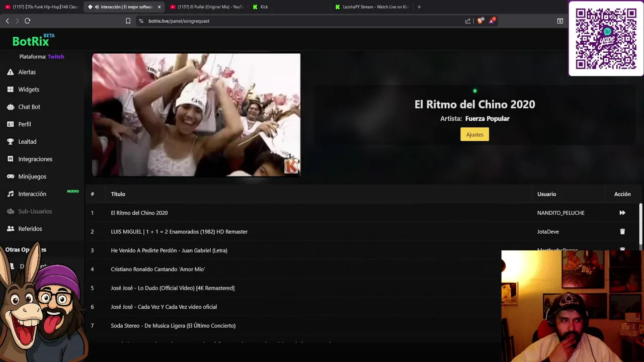This screenshot has height=362, width=644.
Task: Click the Chat Bot robot icon
Action: 10,107
